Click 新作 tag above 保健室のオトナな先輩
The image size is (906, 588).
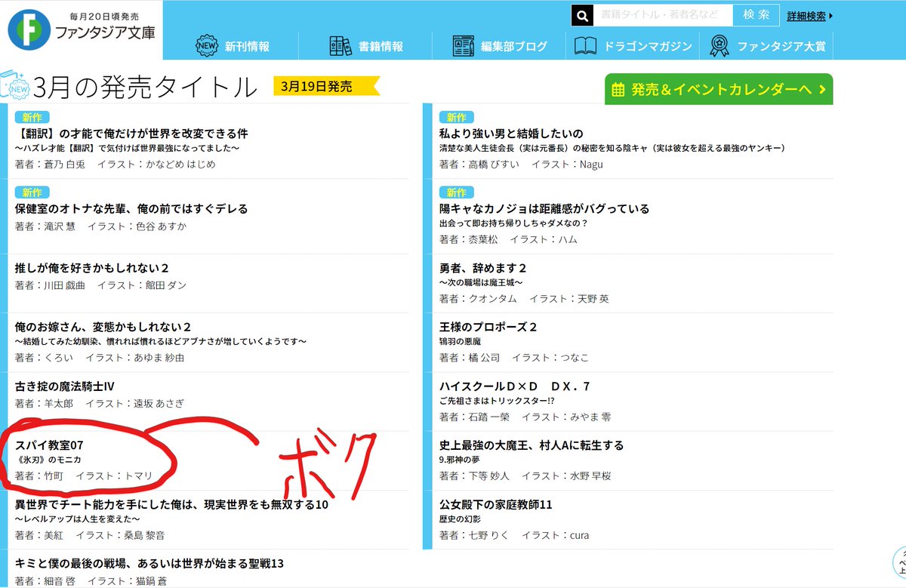tap(32, 192)
